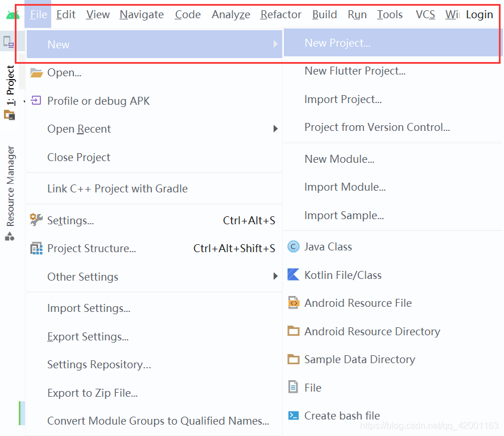This screenshot has width=504, height=436.
Task: Select Close Project
Action: pyautogui.click(x=154, y=157)
